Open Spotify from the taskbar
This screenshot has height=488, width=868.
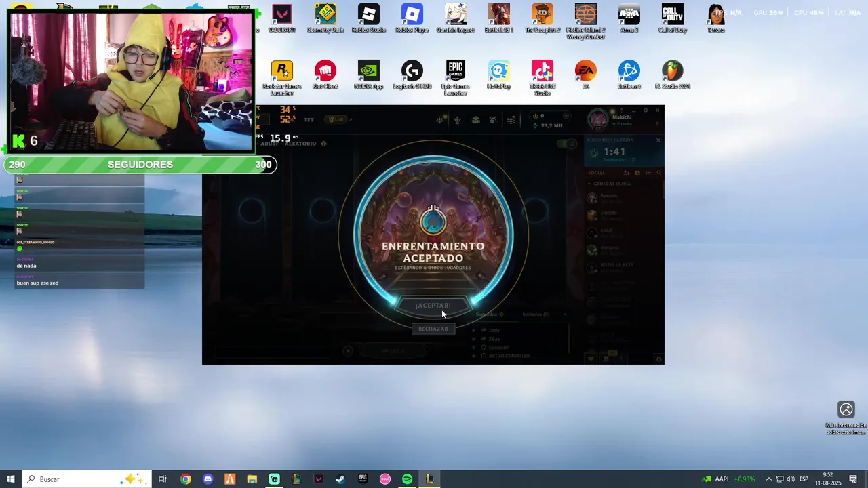point(407,479)
